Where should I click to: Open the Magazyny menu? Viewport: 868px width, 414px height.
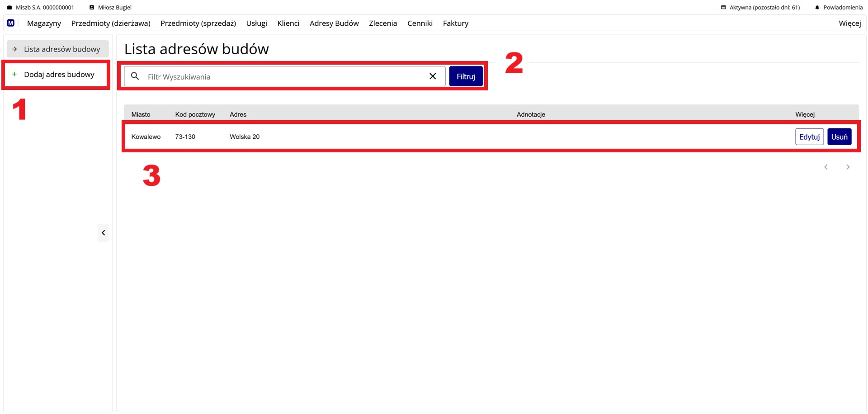click(44, 24)
